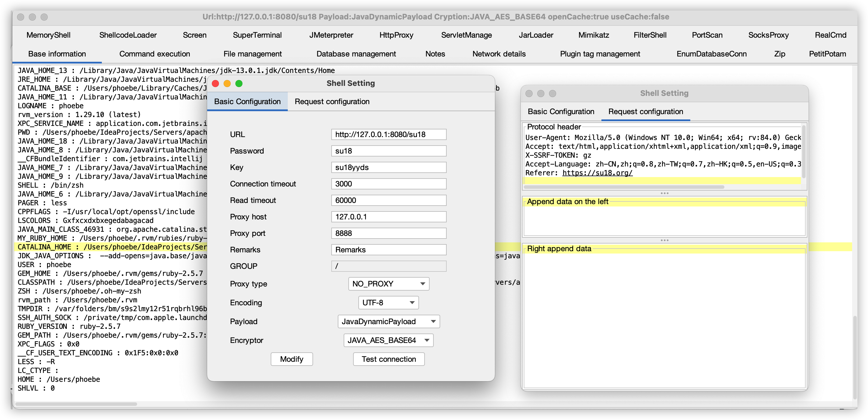868x420 pixels.
Task: Click the URL input field
Action: [388, 134]
